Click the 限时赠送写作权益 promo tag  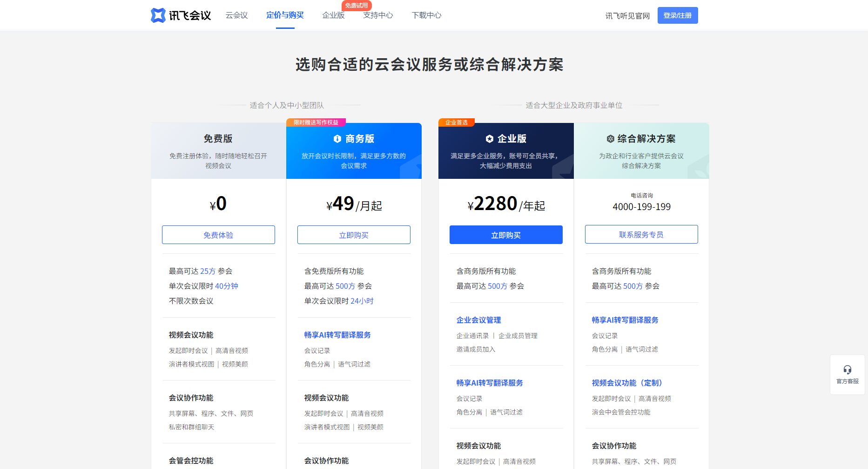(x=316, y=122)
